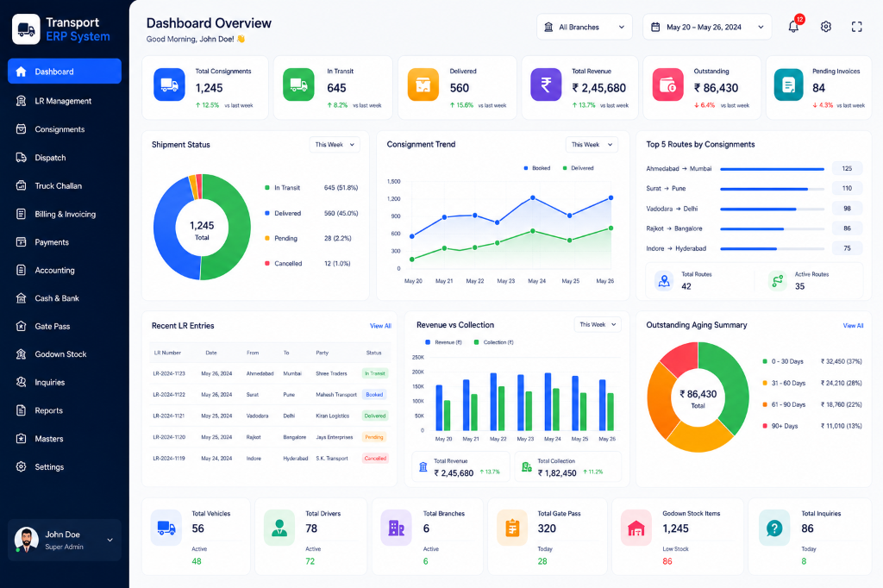The height and width of the screenshot is (588, 883).
Task: Click the In Transit status badge
Action: 374,373
